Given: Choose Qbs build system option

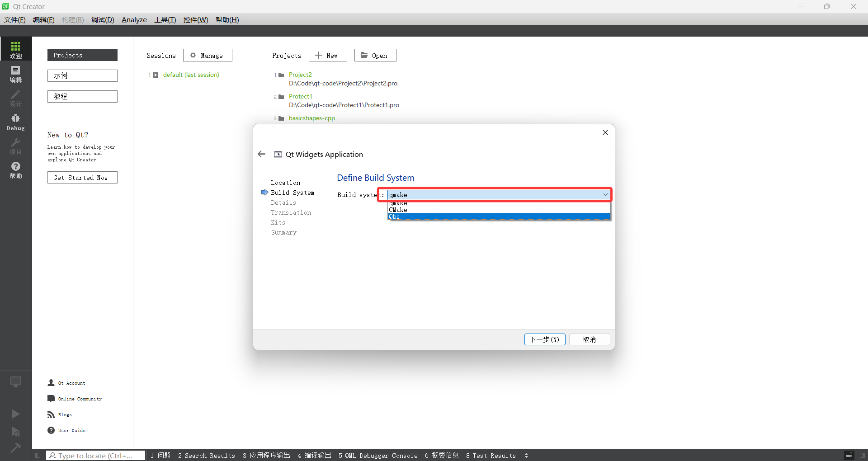Looking at the screenshot, I should (x=499, y=216).
